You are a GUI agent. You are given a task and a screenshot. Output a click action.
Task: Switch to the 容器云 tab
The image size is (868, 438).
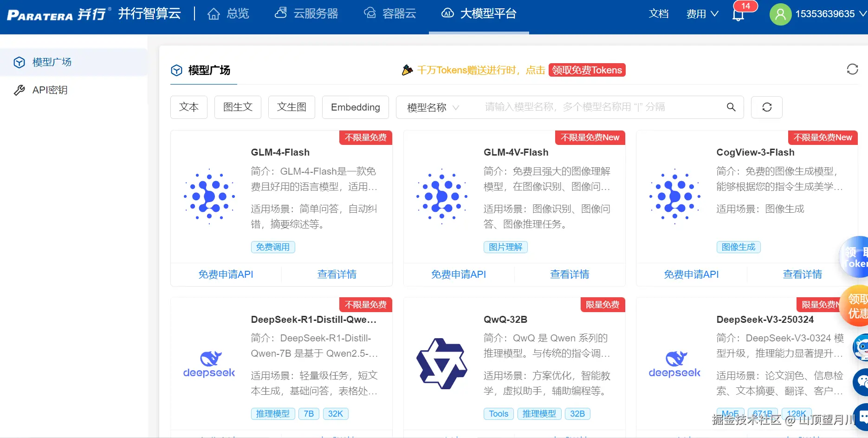390,14
